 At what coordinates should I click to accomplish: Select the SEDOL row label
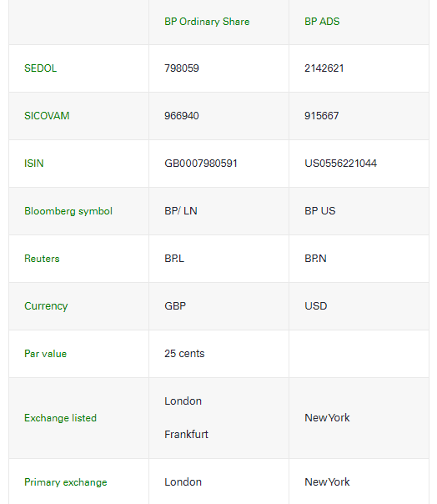[41, 68]
